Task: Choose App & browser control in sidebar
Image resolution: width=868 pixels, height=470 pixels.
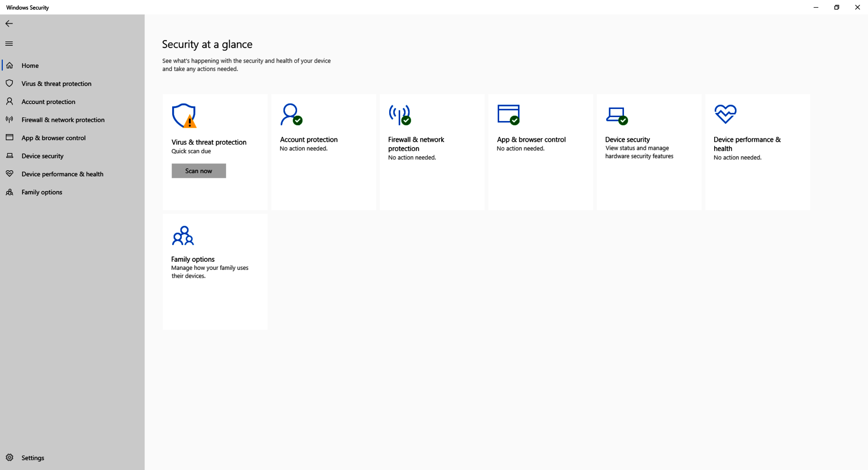Action: coord(54,138)
